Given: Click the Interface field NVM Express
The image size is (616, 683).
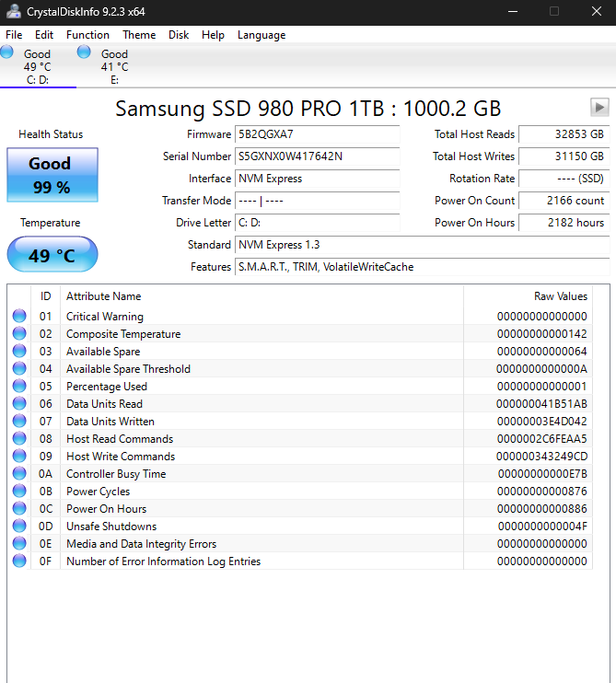Looking at the screenshot, I should [317, 179].
